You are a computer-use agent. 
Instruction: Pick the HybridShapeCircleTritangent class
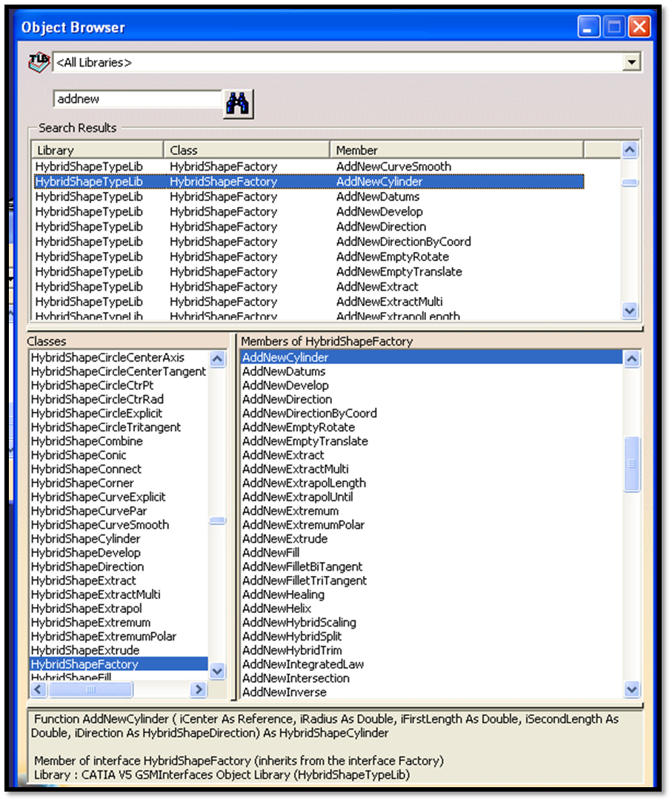(x=119, y=427)
